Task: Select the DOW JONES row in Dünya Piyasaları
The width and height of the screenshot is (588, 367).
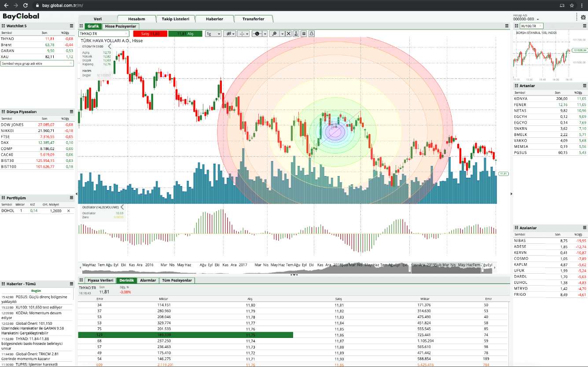Action: tap(37, 125)
